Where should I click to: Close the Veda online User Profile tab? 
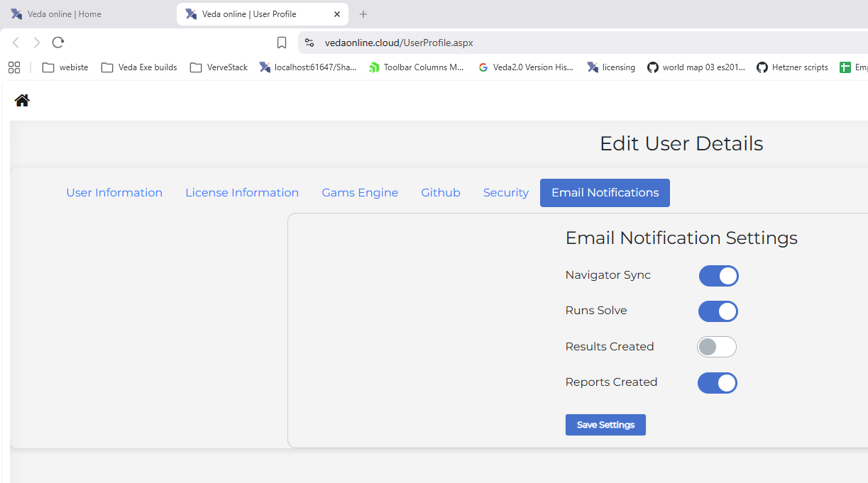pos(338,14)
